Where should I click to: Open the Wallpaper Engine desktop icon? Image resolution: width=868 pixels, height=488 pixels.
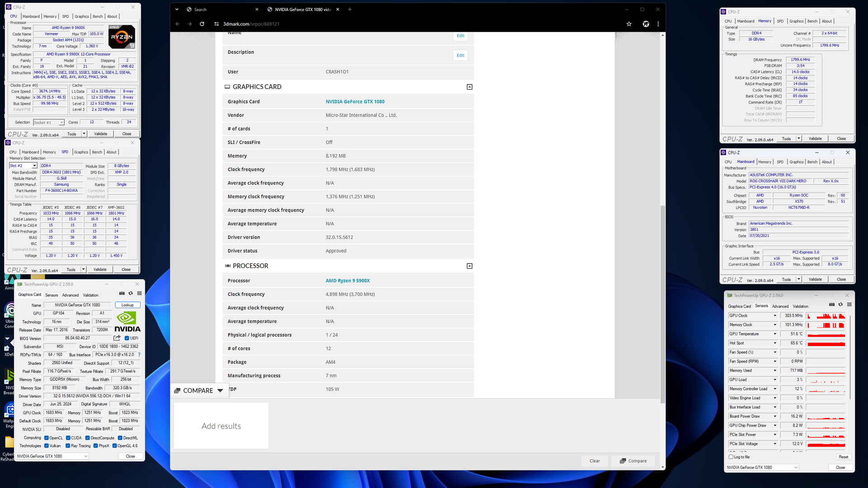tap(9, 415)
